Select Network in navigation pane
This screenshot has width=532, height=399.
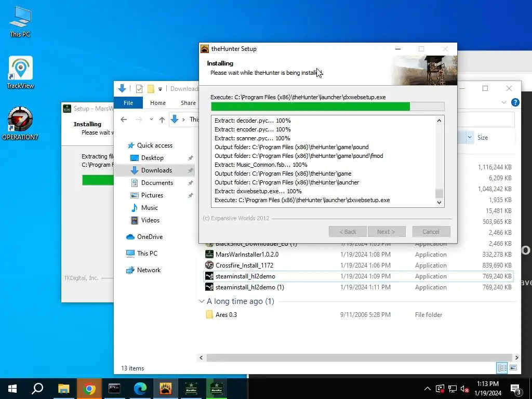click(149, 270)
